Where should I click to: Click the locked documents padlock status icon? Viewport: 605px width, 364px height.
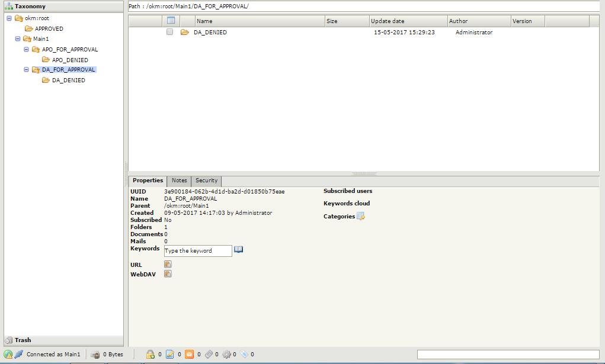pyautogui.click(x=151, y=355)
